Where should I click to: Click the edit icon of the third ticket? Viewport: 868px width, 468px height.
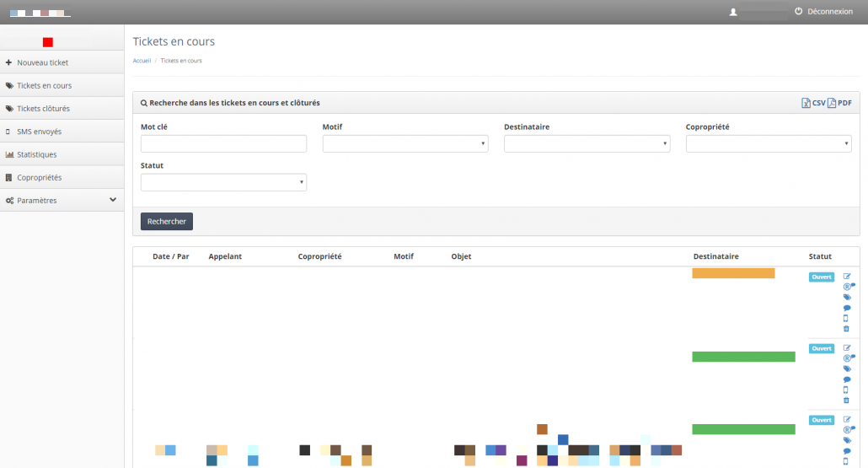point(847,419)
